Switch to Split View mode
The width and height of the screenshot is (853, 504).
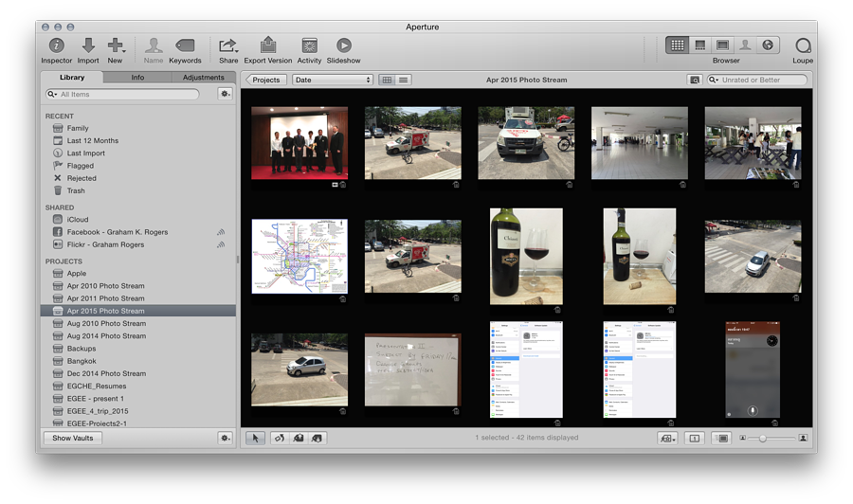(x=700, y=45)
